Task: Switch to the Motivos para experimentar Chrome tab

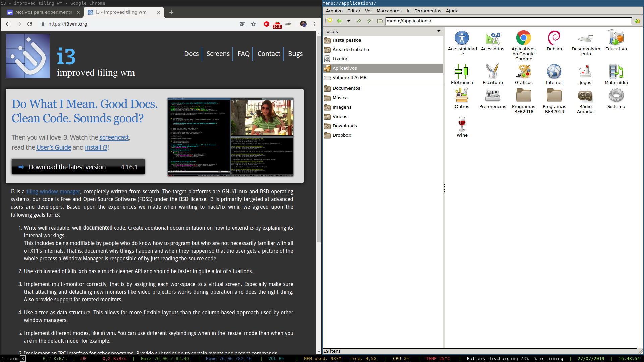Action: click(x=44, y=12)
